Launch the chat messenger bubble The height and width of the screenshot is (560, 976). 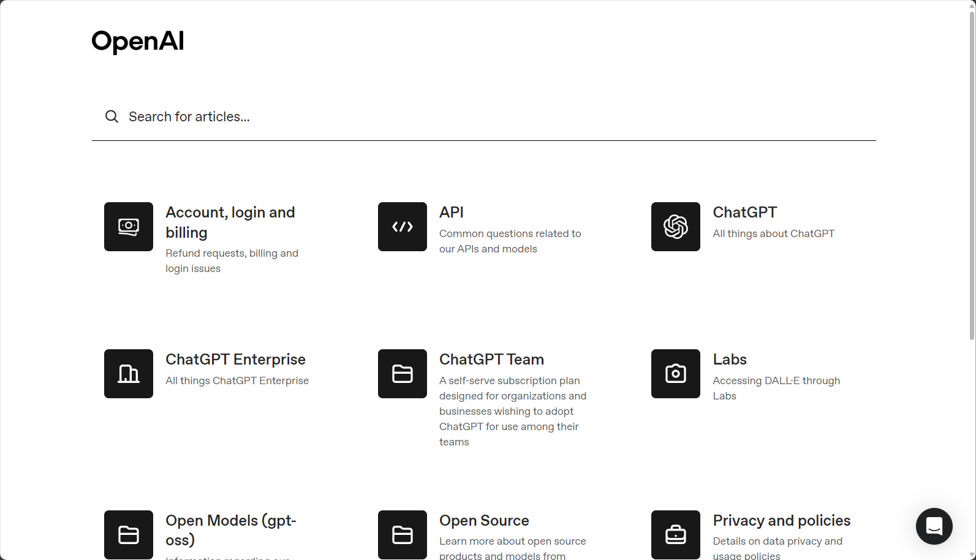[x=934, y=526]
